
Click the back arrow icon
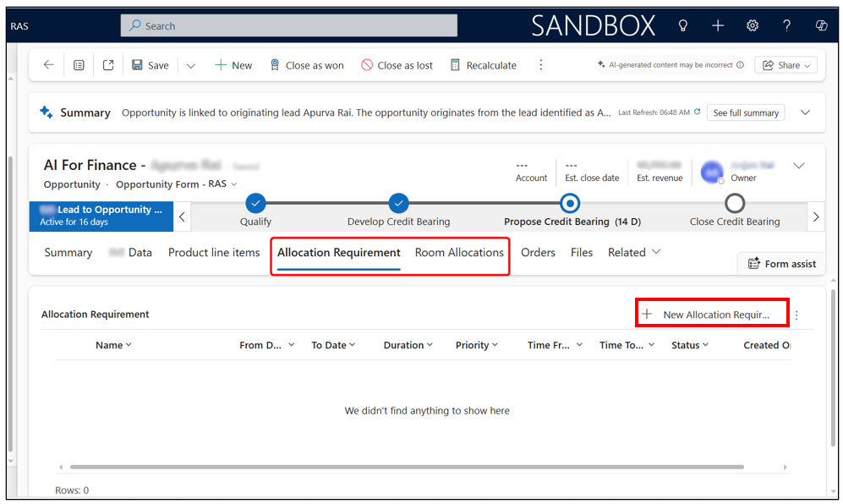(x=48, y=65)
